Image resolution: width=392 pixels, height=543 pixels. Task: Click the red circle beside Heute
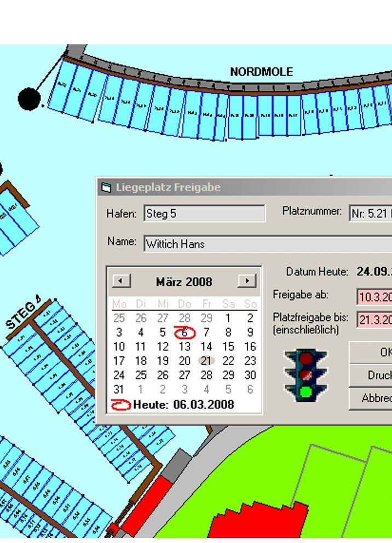click(120, 405)
